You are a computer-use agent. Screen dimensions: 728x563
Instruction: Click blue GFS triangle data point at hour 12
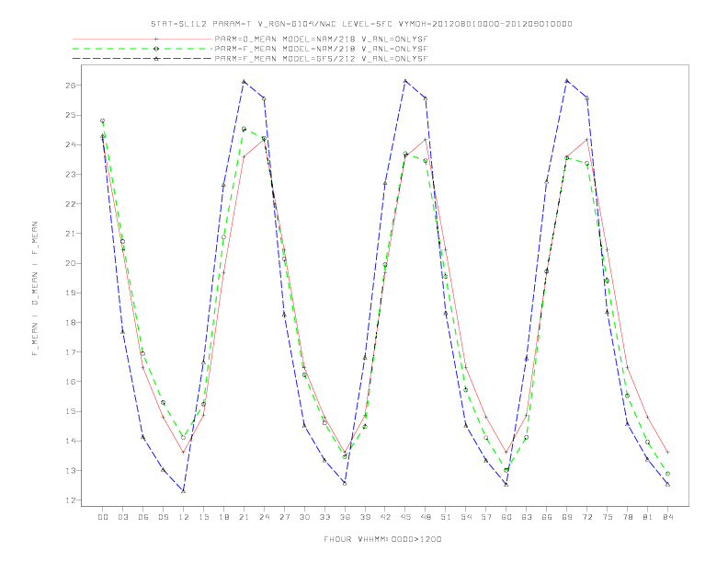184,491
